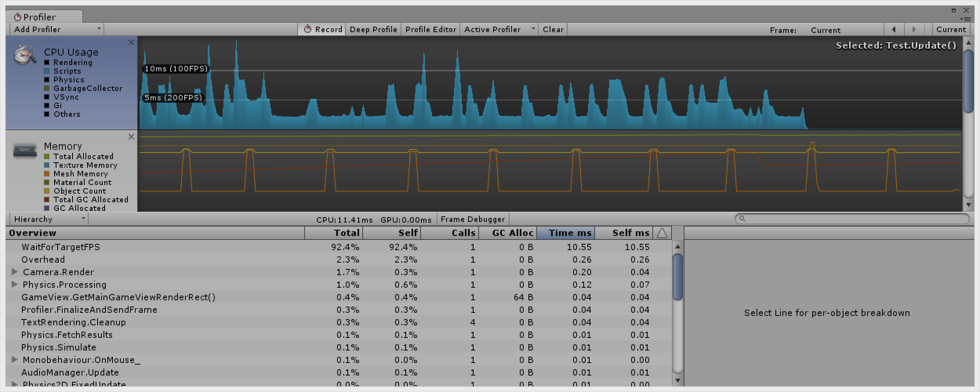
Task: Toggle the Texture Memory legend
Action: point(47,165)
